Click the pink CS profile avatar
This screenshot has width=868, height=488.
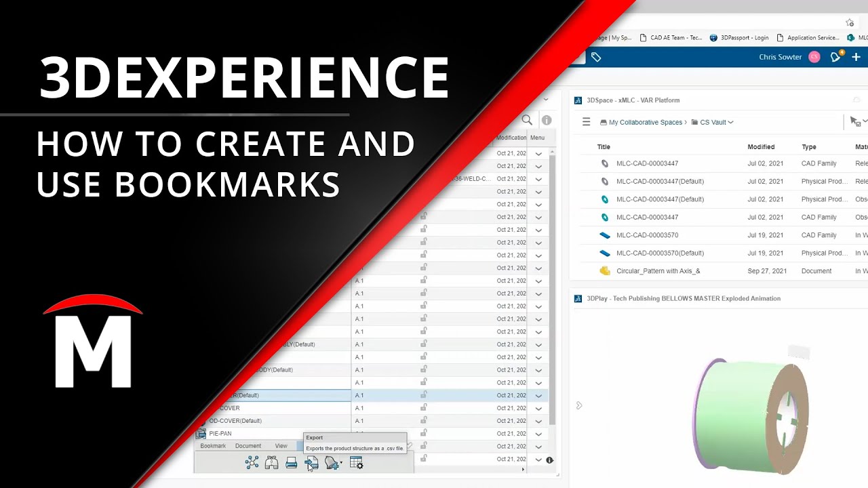pyautogui.click(x=814, y=57)
